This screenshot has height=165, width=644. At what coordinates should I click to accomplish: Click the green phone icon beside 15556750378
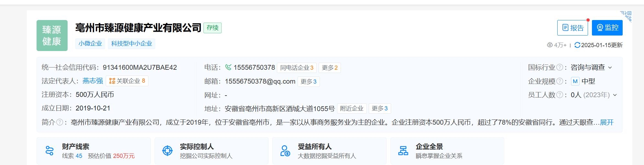point(228,67)
